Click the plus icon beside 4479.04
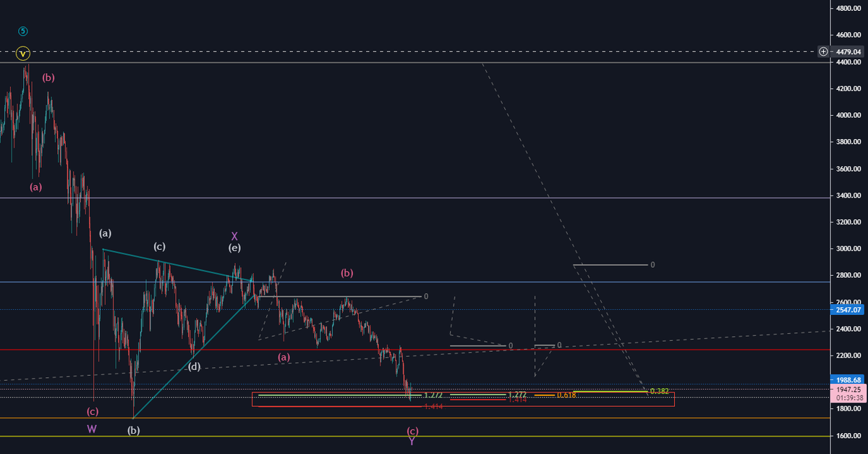Screen dimensions: 868x454 (x=824, y=51)
